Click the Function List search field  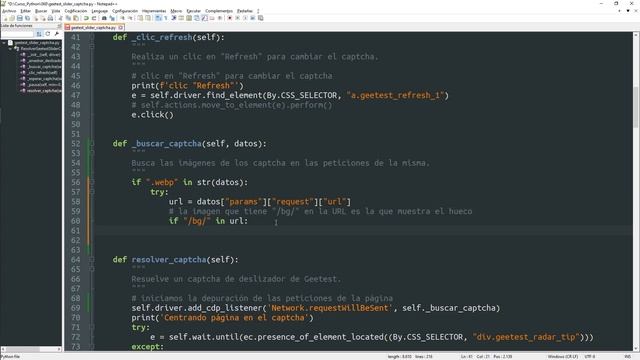17,34
